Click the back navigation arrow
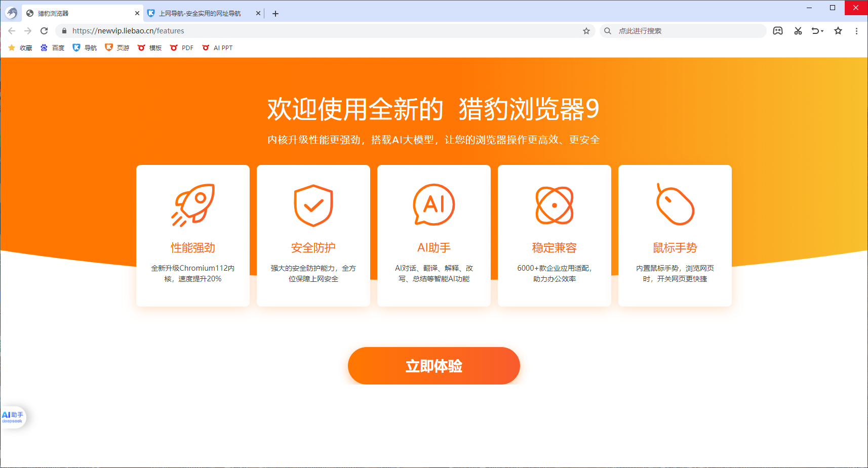The image size is (868, 468). [12, 31]
